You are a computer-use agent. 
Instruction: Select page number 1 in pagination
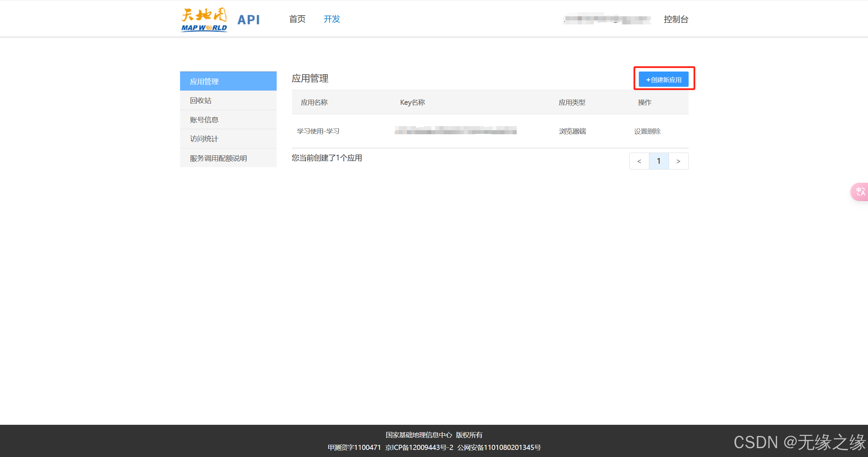659,161
